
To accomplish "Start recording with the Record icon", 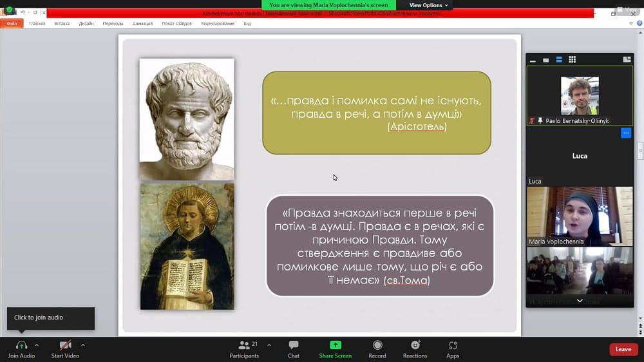I will (x=377, y=345).
